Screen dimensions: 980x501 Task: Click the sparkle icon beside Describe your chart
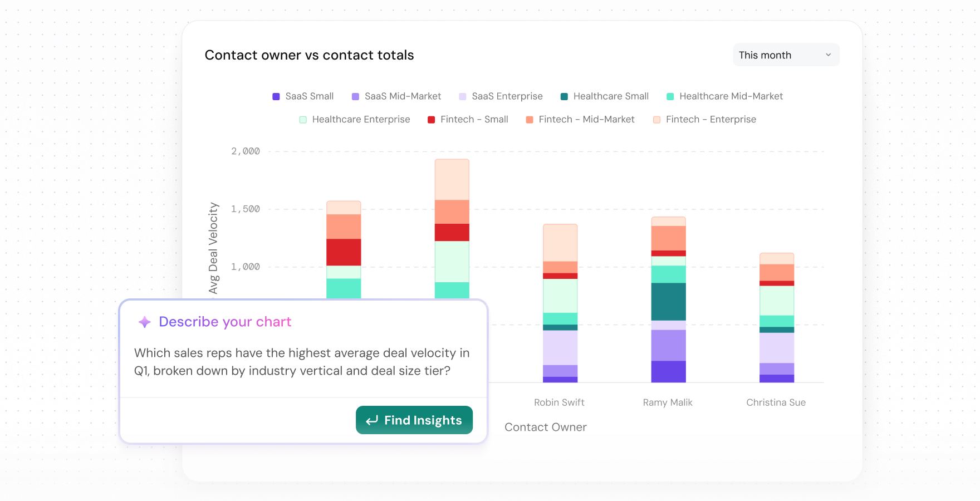(145, 322)
